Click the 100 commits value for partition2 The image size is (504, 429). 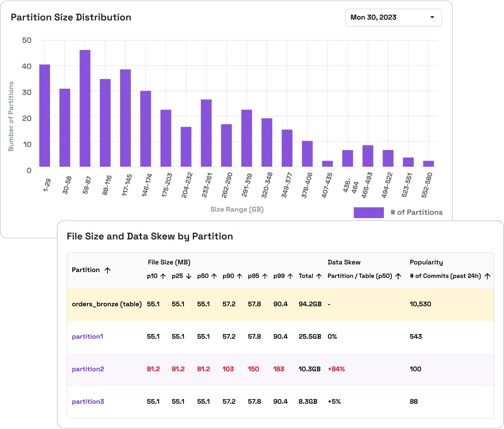415,369
